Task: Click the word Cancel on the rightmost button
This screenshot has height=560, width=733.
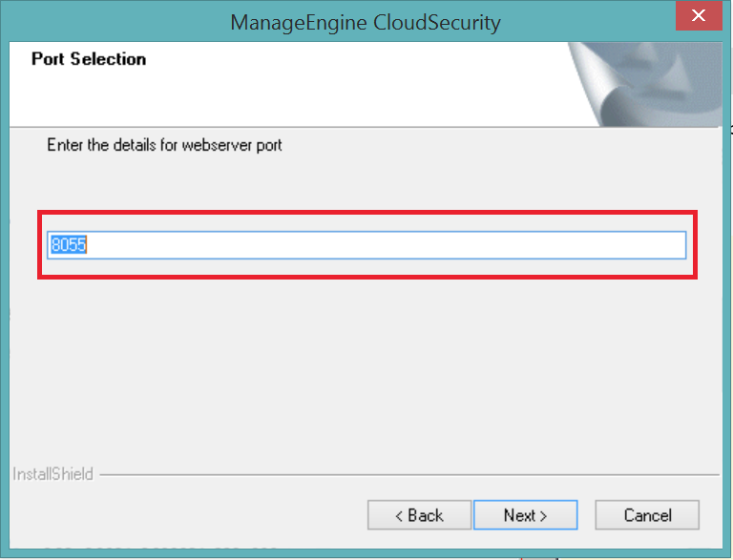Action: pos(647,515)
